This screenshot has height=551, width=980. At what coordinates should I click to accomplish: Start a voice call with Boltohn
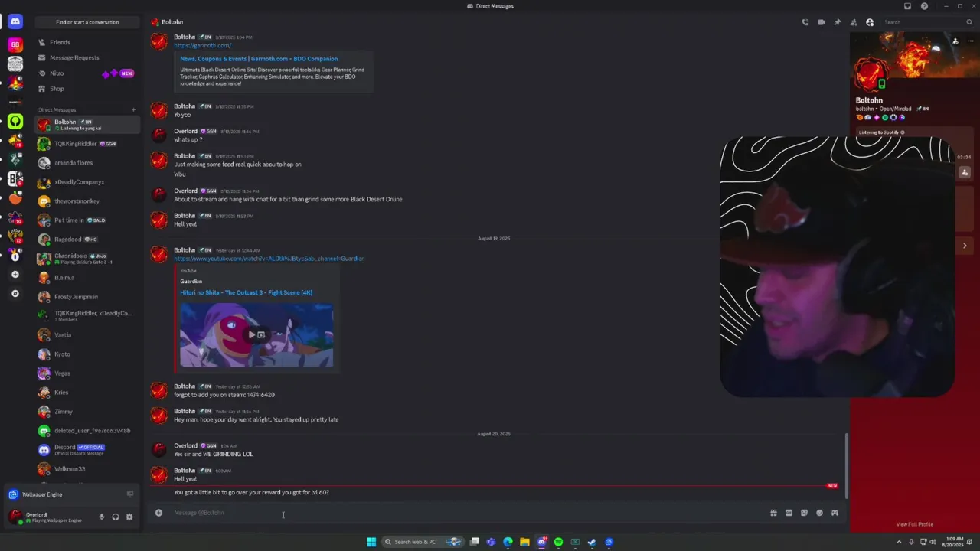[x=805, y=22]
